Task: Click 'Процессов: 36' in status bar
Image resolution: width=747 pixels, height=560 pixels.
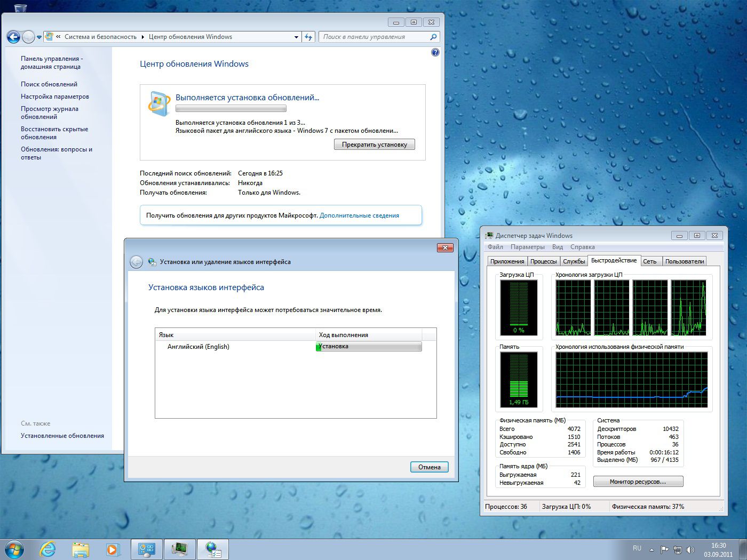Action: point(506,507)
